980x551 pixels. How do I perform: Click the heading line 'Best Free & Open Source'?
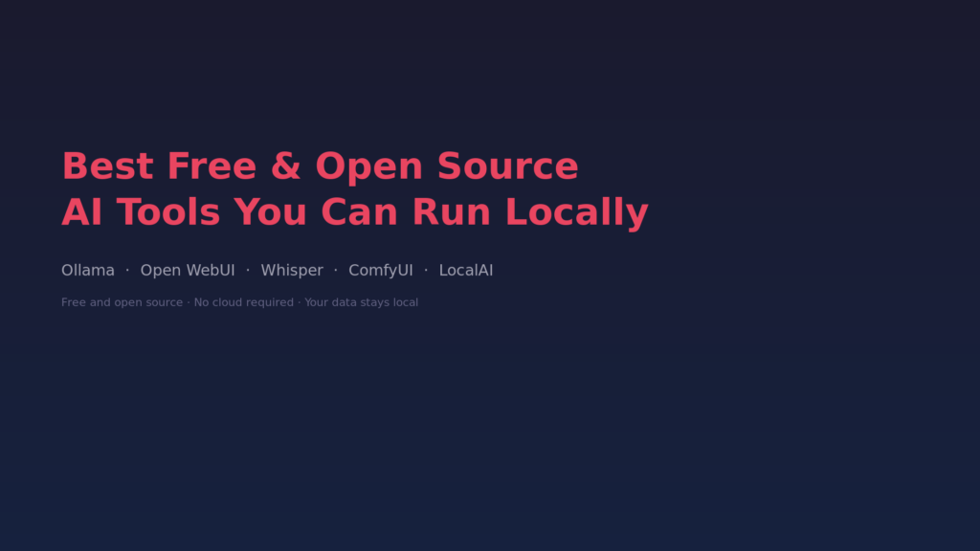point(320,166)
